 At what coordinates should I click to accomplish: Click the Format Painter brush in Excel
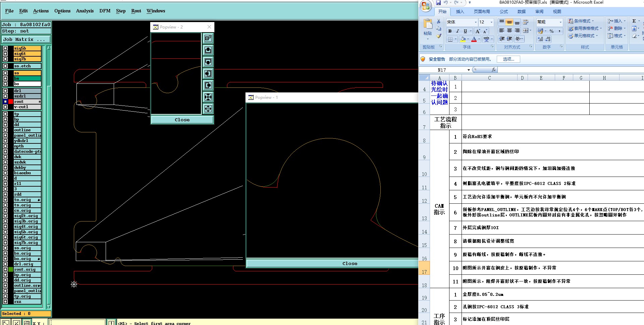tap(439, 36)
